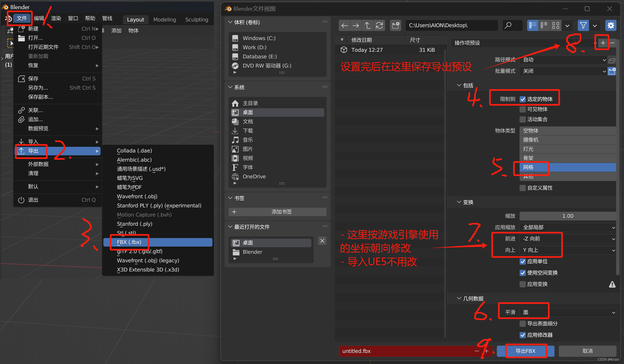Open the 下载 downloads folder
The height and width of the screenshot is (364, 624).
click(278, 131)
